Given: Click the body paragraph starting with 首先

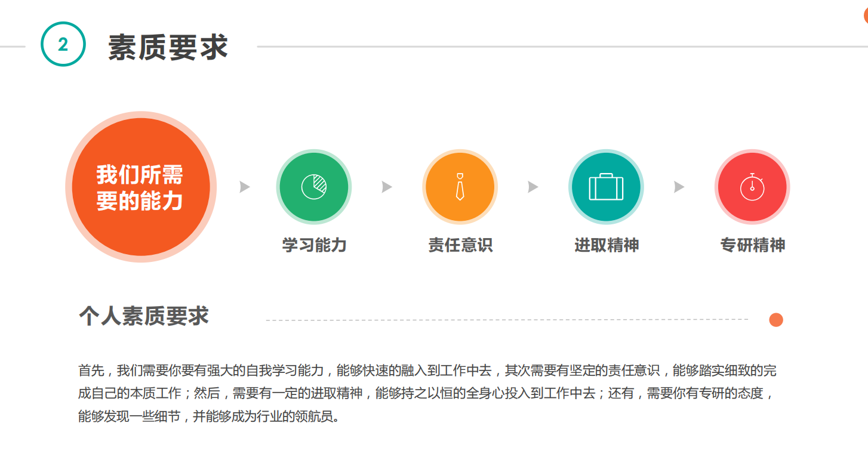Looking at the screenshot, I should click(x=427, y=393).
